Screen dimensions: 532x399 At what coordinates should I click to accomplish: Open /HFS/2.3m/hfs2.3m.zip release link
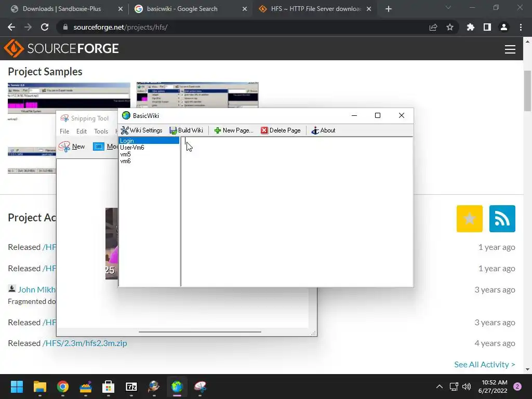click(85, 343)
